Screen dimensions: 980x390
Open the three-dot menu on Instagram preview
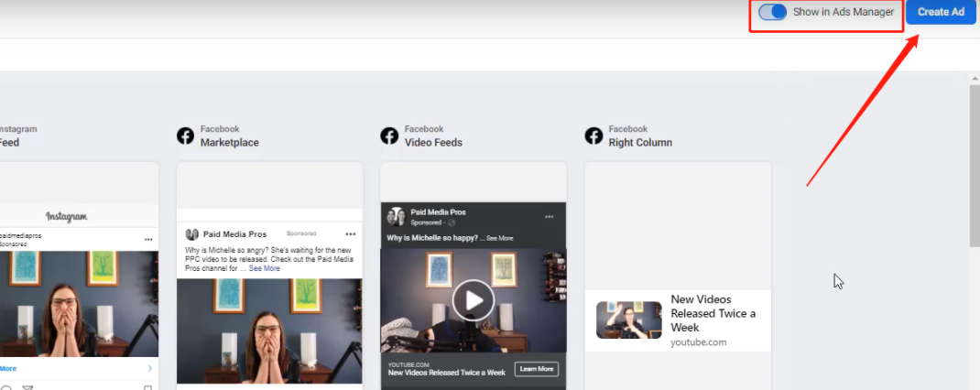pos(148,239)
